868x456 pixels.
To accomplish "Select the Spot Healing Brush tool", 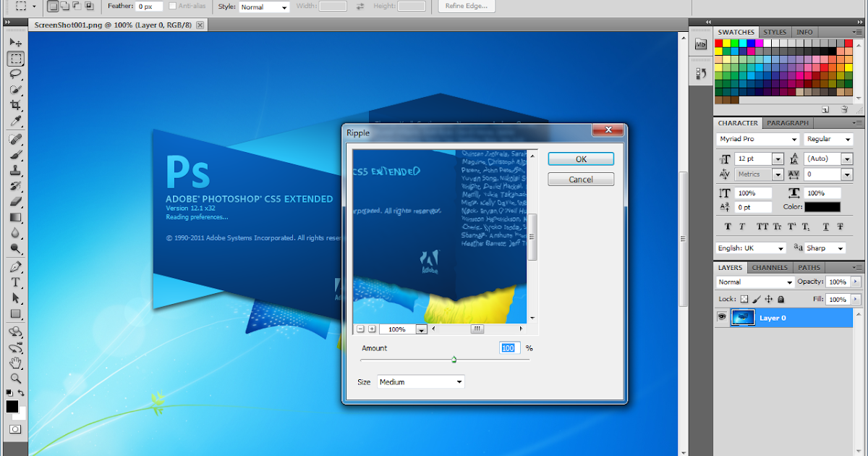I will coord(15,140).
